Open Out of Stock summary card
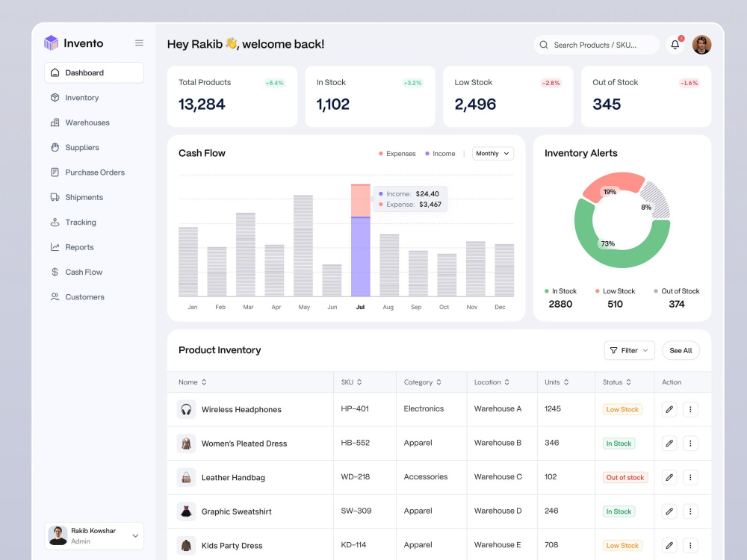Image resolution: width=747 pixels, height=560 pixels. click(x=646, y=96)
